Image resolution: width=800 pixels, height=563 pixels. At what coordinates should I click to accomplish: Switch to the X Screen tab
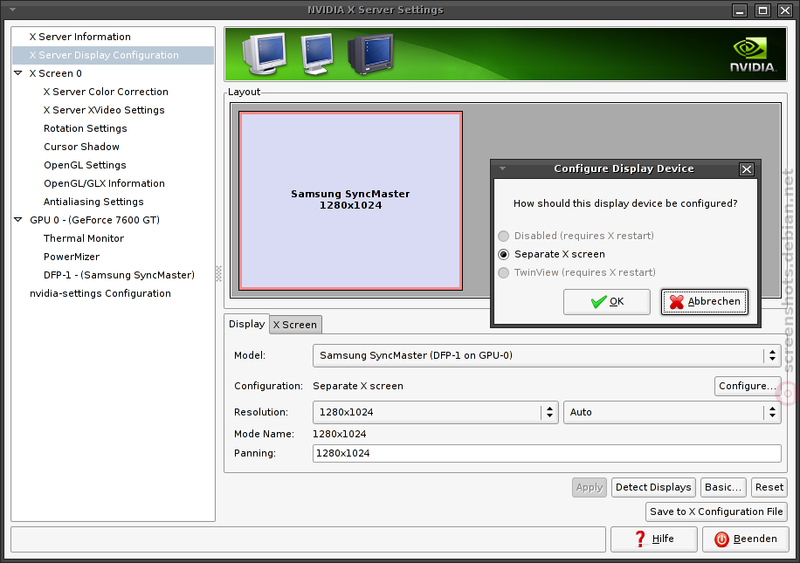click(295, 325)
